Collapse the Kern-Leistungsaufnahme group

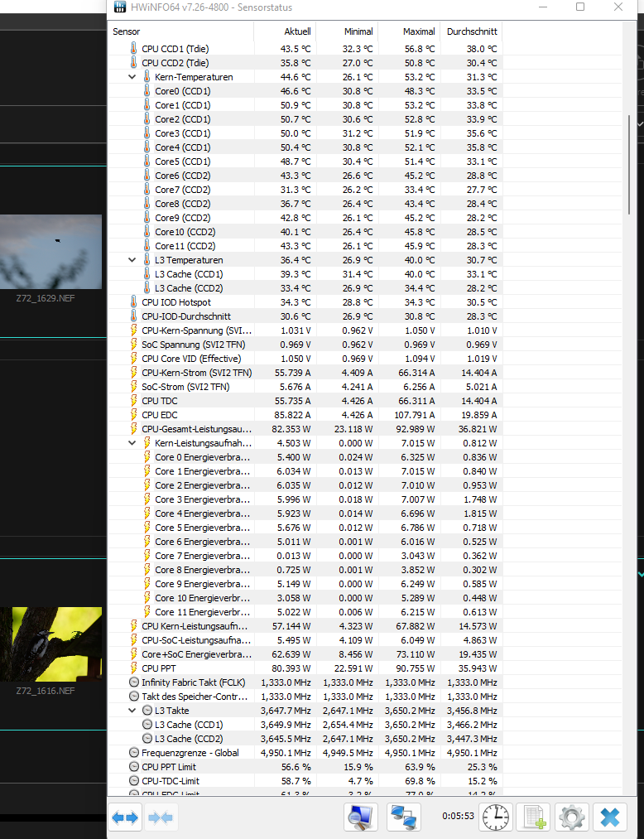point(132,443)
